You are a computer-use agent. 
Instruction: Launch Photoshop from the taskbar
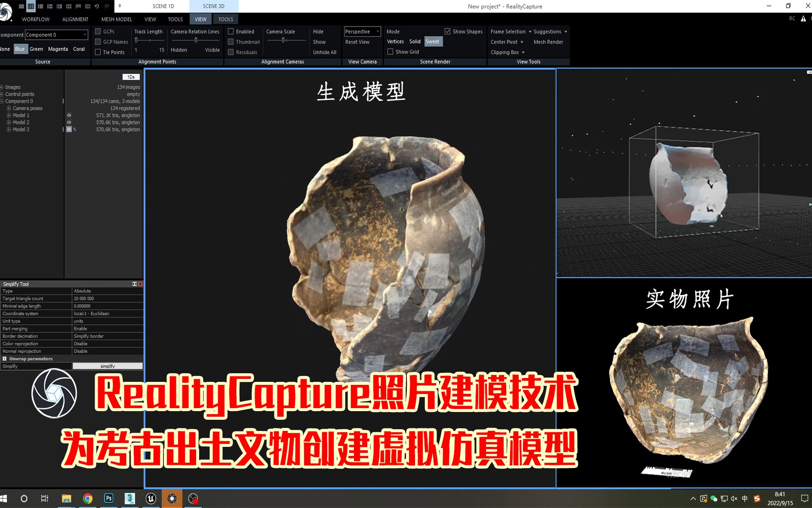pos(108,499)
